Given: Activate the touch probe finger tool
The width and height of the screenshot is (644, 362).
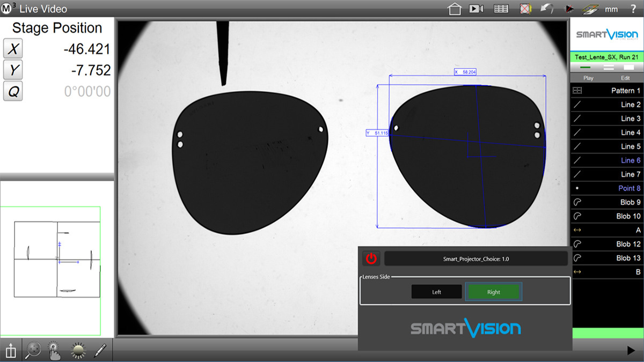Looking at the screenshot, I should coord(54,351).
